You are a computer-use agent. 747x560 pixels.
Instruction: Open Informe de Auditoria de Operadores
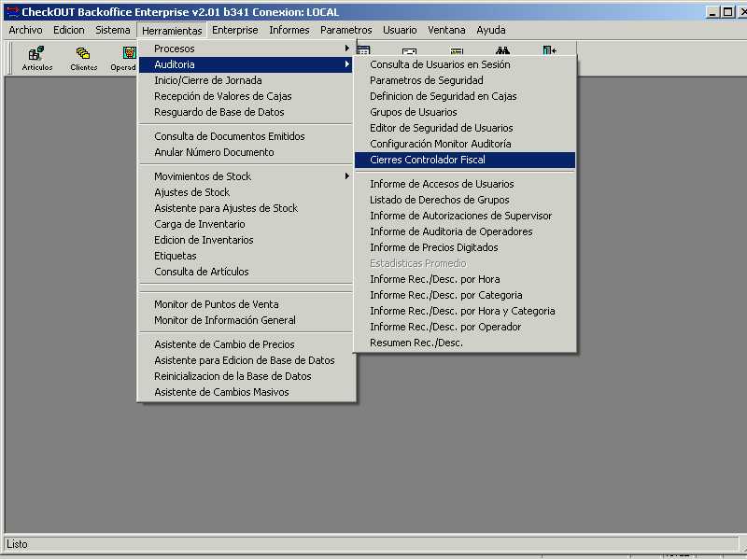(465, 231)
